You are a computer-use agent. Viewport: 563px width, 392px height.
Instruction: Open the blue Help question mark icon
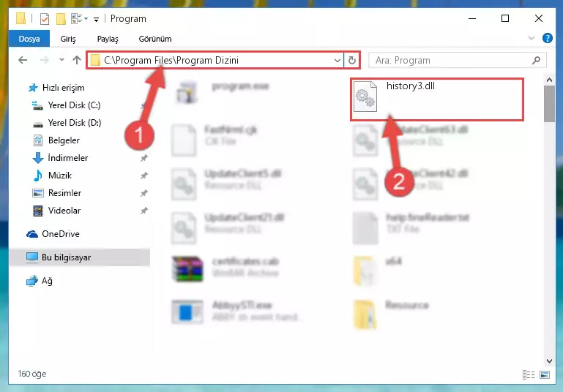547,38
